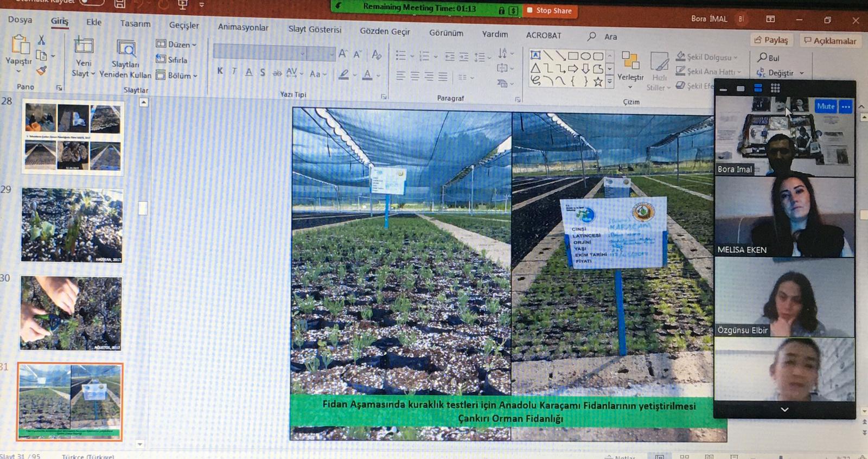The height and width of the screenshot is (459, 868).
Task: Click the increase indent icon
Action: click(x=464, y=57)
